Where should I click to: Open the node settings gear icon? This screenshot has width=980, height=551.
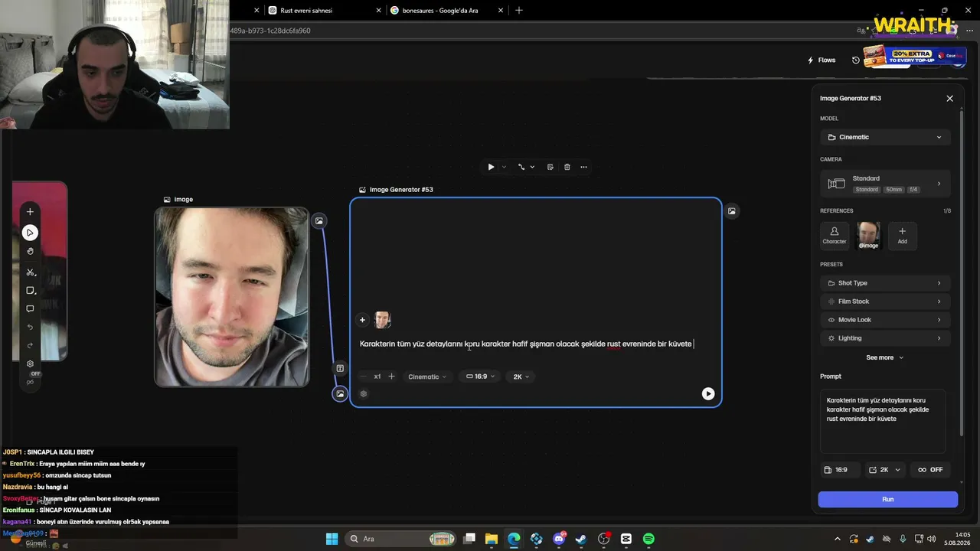(364, 394)
